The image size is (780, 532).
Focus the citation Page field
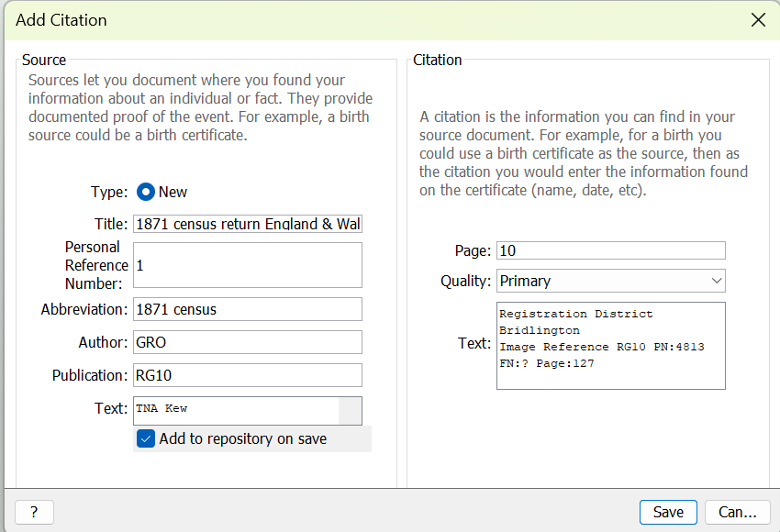tap(610, 250)
